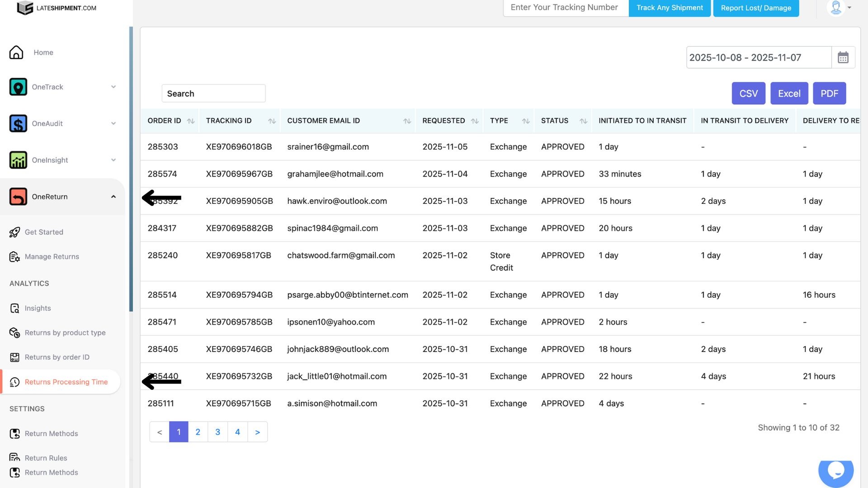Click the Insights magnifier icon
The image size is (868, 488).
14,308
